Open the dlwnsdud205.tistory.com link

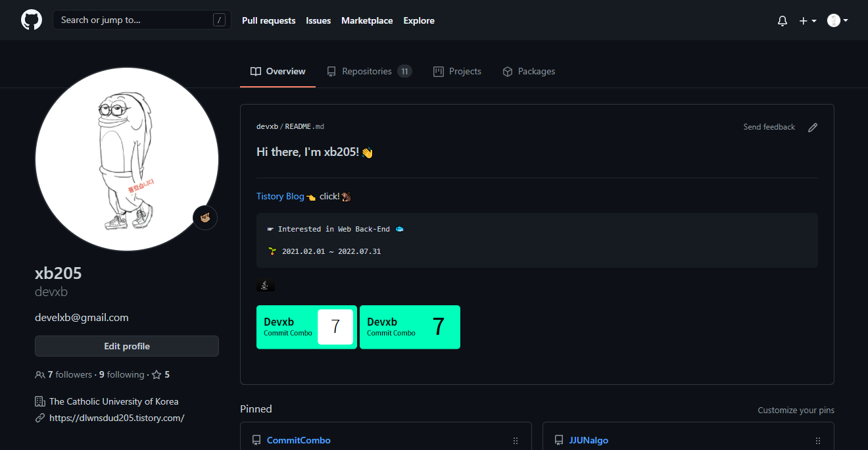(116, 418)
